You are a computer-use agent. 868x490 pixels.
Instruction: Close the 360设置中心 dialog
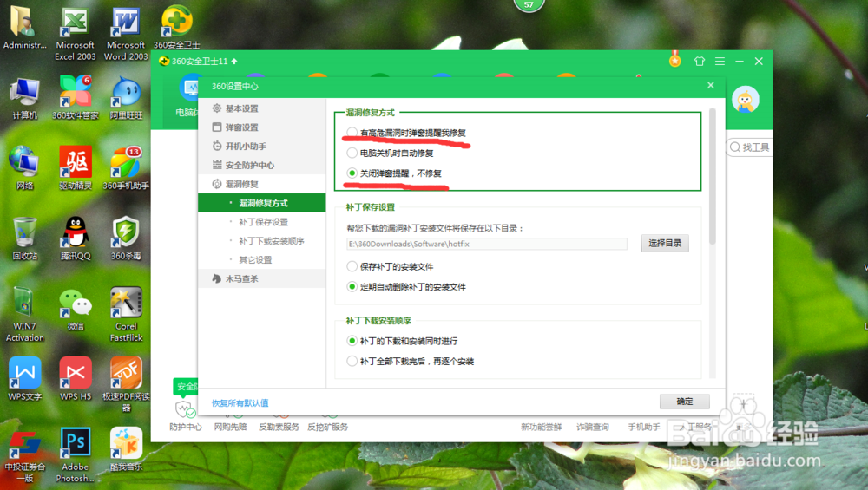(710, 85)
